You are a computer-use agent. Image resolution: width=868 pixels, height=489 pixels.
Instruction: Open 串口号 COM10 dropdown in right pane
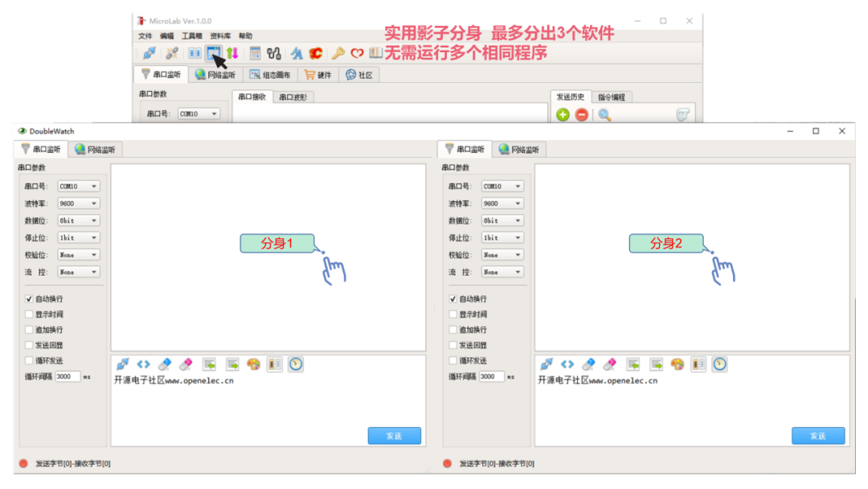pos(502,186)
